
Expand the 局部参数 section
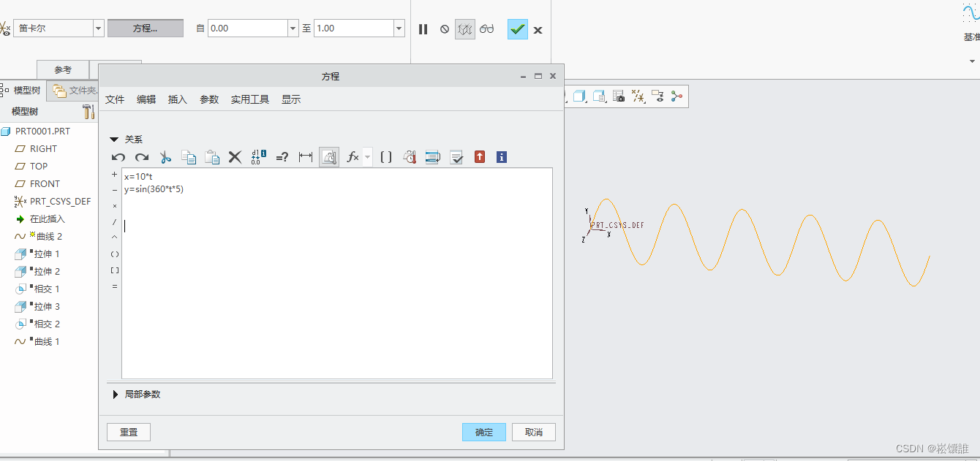click(115, 395)
